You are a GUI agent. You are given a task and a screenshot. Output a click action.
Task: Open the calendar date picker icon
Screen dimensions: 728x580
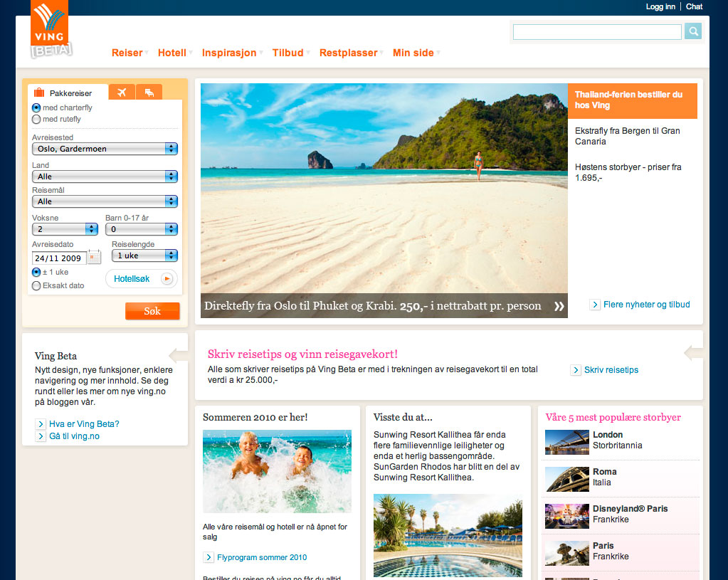(x=94, y=257)
